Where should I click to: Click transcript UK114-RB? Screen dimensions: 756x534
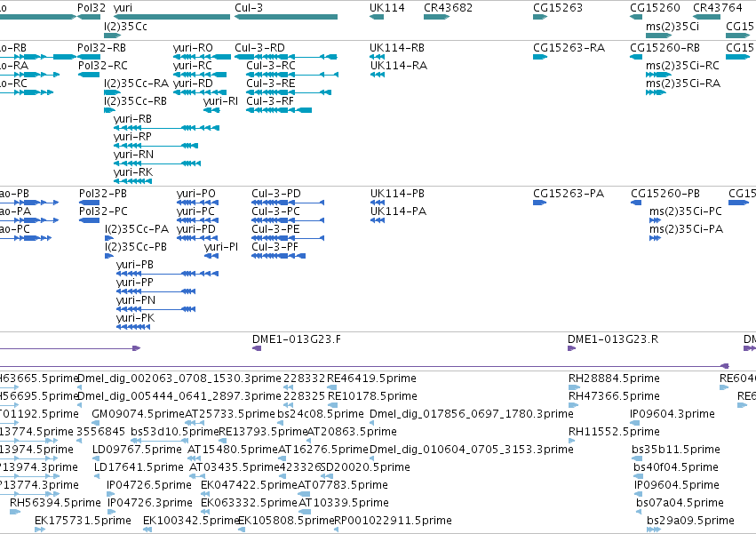click(x=377, y=57)
